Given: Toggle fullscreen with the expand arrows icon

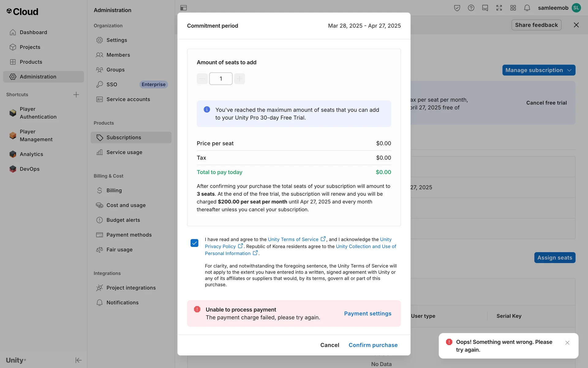Looking at the screenshot, I should (499, 8).
